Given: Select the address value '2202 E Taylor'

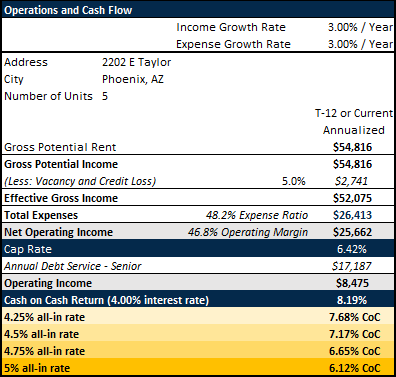Looking at the screenshot, I should [136, 62].
